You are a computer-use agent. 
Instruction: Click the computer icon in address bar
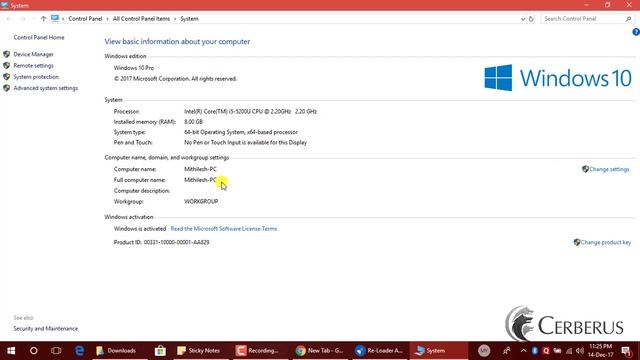click(x=55, y=18)
